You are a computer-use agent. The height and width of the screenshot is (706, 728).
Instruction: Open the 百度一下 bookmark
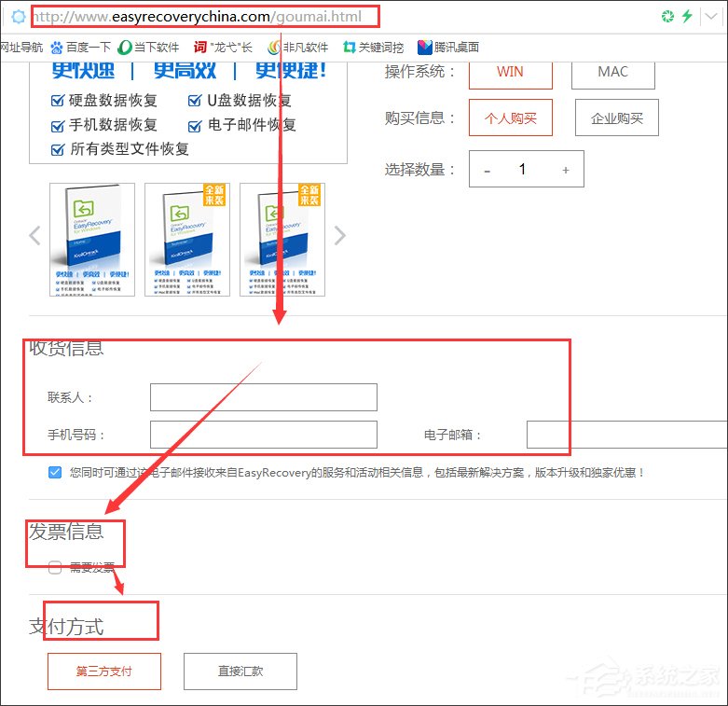(x=81, y=47)
